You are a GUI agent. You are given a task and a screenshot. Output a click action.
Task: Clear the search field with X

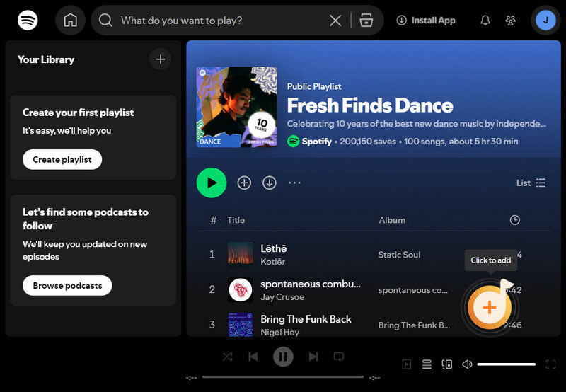coord(335,21)
